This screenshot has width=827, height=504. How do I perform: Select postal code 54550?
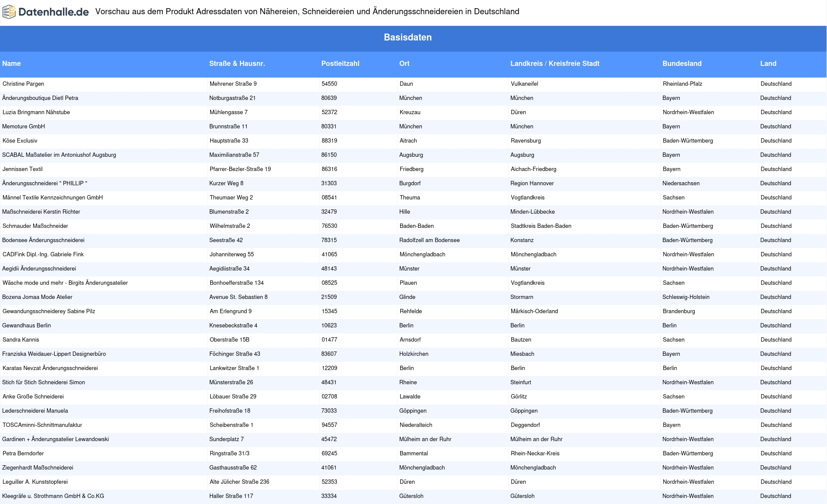point(330,84)
